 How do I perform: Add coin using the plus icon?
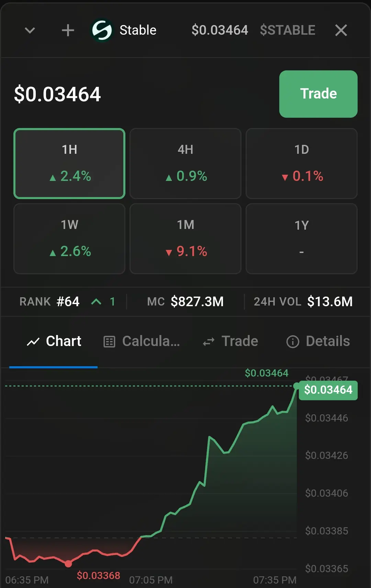coord(68,30)
